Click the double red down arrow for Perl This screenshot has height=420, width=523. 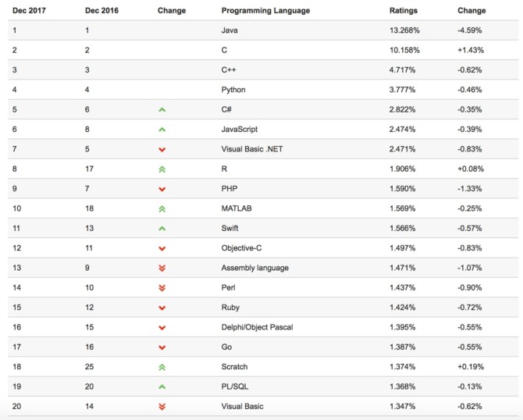pyautogui.click(x=162, y=288)
